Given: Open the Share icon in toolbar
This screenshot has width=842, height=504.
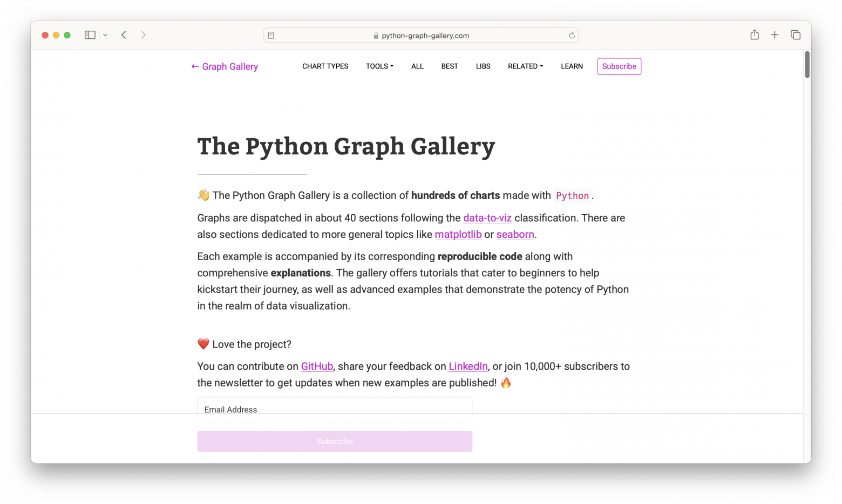Looking at the screenshot, I should tap(754, 35).
